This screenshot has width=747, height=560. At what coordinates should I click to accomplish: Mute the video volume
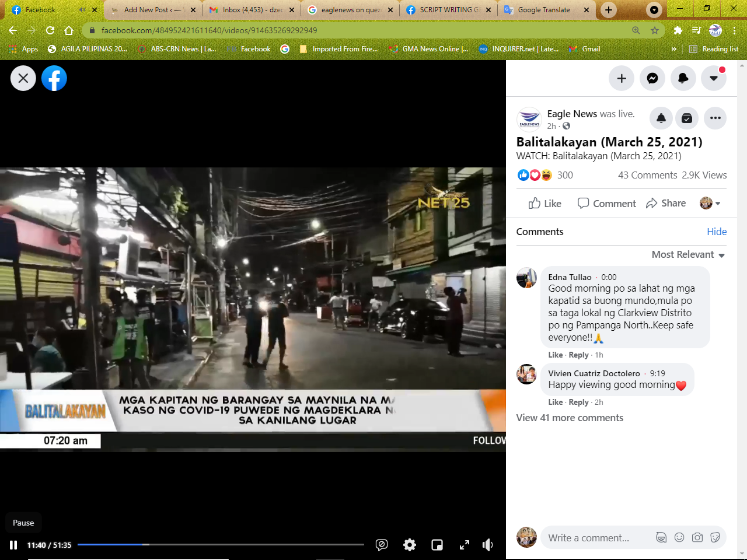(x=488, y=545)
